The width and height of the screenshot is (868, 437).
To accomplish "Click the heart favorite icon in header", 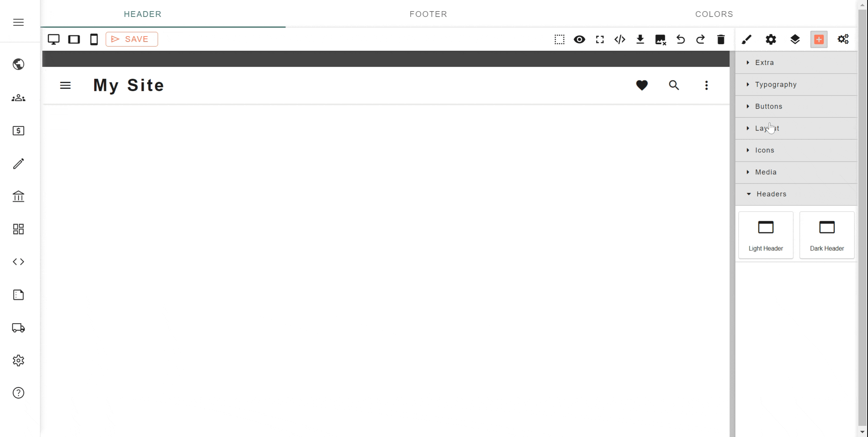I will point(642,85).
